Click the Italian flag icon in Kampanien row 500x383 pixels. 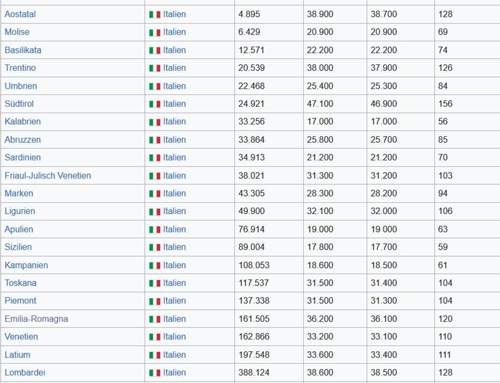[155, 266]
